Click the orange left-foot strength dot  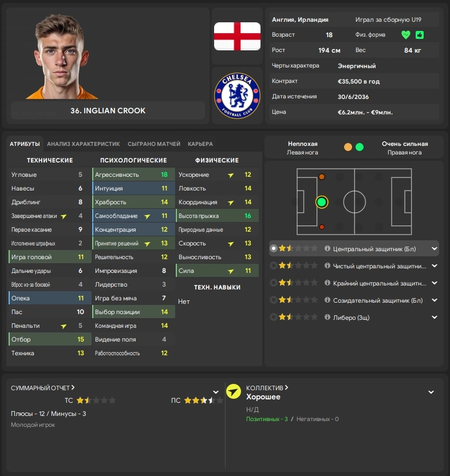[x=348, y=147]
